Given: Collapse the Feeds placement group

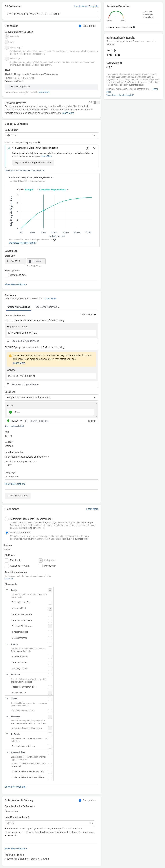Looking at the screenshot, I should pyautogui.click(x=7, y=590).
